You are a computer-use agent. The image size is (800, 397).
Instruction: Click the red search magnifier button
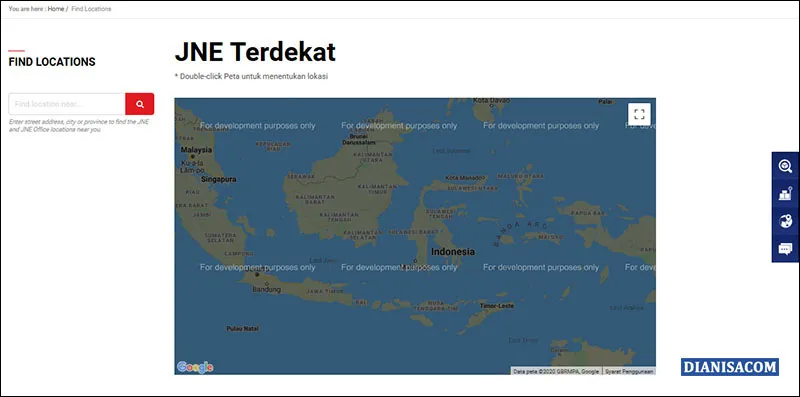tap(139, 104)
